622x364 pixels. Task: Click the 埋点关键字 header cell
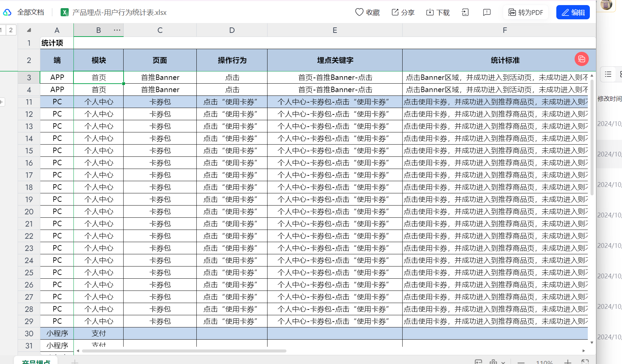coord(335,60)
